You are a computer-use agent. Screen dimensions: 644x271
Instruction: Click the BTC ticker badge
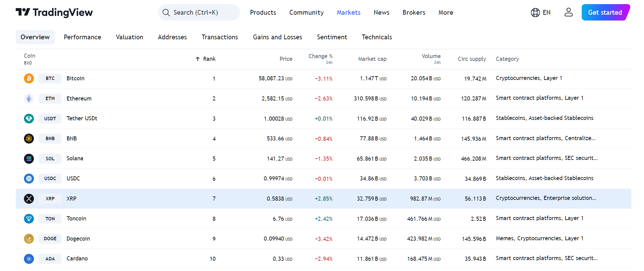tap(50, 78)
